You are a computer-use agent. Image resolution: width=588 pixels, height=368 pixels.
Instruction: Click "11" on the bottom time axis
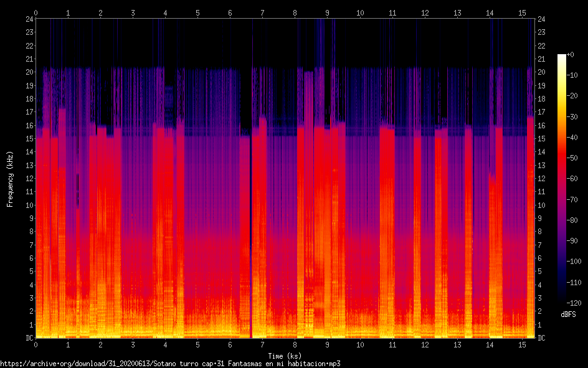pyautogui.click(x=392, y=345)
